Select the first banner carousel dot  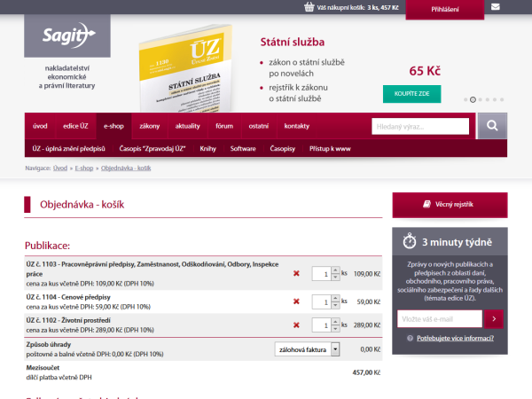click(465, 99)
